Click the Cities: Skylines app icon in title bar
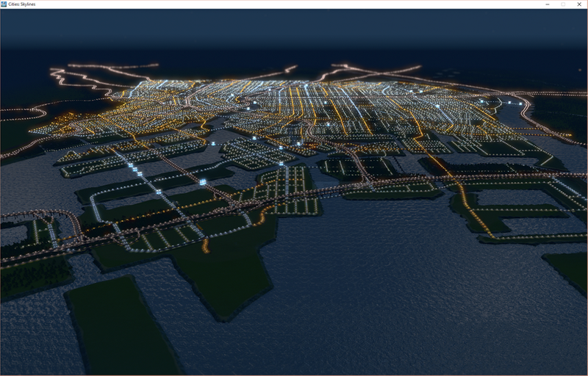This screenshot has height=376, width=588. coord(5,4)
